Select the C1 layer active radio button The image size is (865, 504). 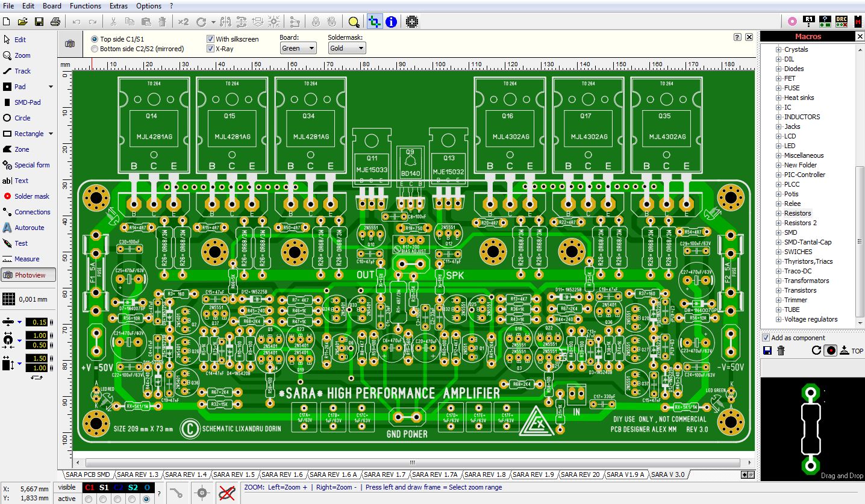pyautogui.click(x=89, y=499)
